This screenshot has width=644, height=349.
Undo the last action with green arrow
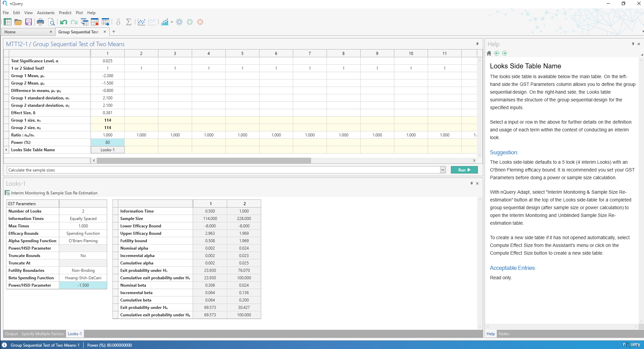click(x=63, y=22)
